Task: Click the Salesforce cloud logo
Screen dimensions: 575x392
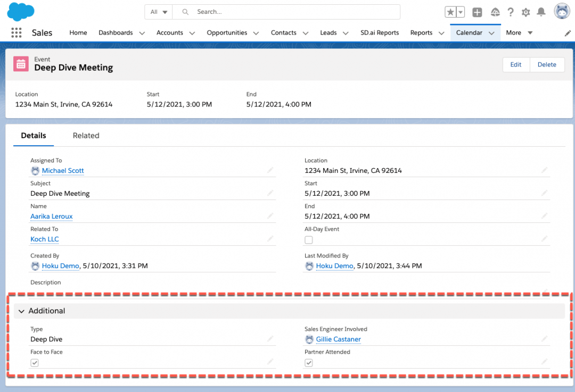Action: [21, 12]
